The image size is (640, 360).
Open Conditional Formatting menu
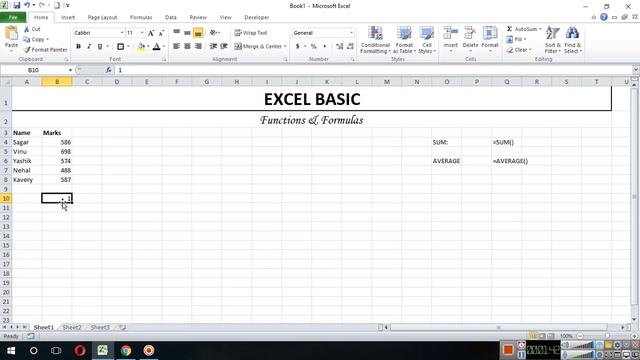375,40
